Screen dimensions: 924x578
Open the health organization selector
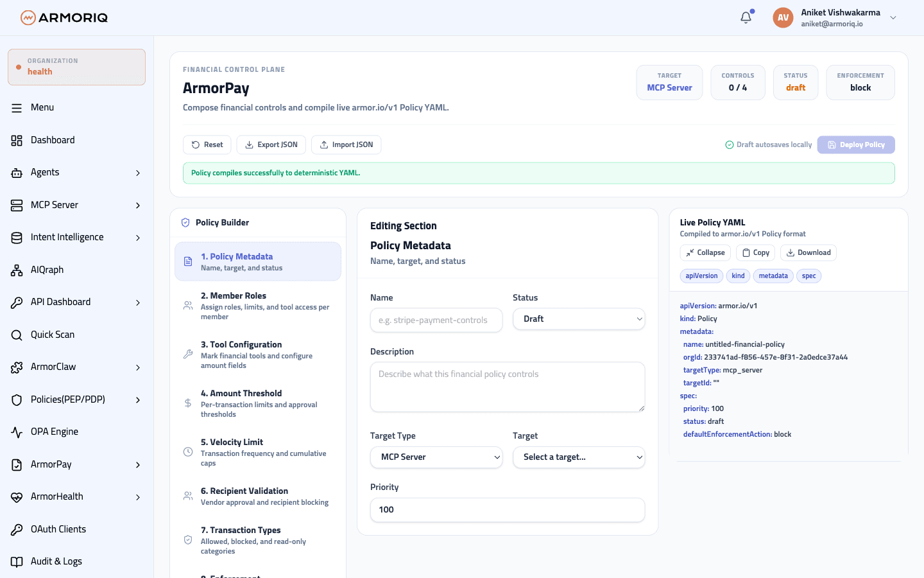(x=76, y=67)
